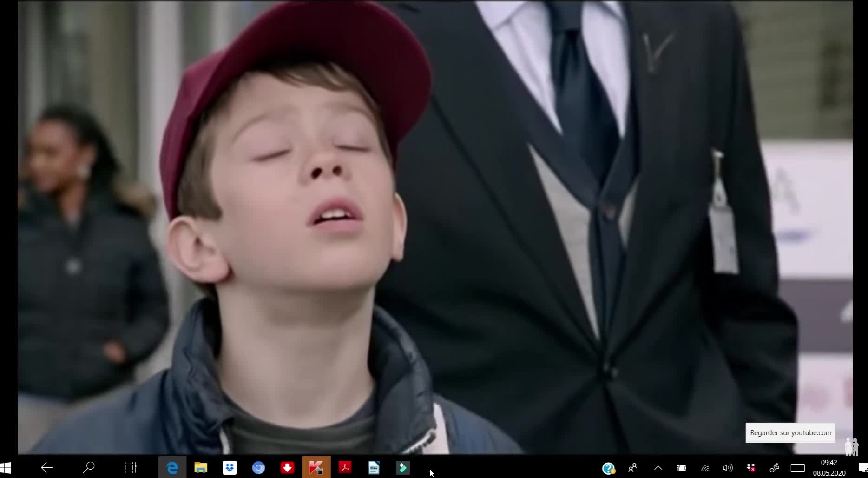Screen dimensions: 868x478
Task: Open the Wi-Fi network flyout
Action: pyautogui.click(x=705, y=468)
